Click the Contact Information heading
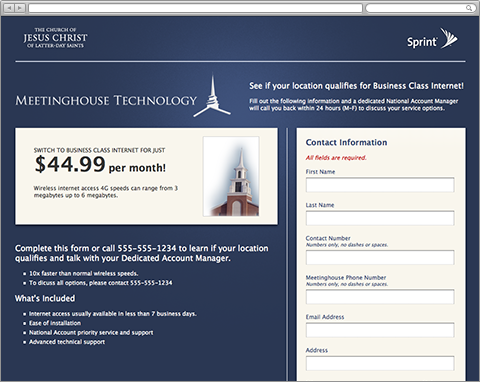Image resolution: width=480 pixels, height=382 pixels. [x=346, y=142]
